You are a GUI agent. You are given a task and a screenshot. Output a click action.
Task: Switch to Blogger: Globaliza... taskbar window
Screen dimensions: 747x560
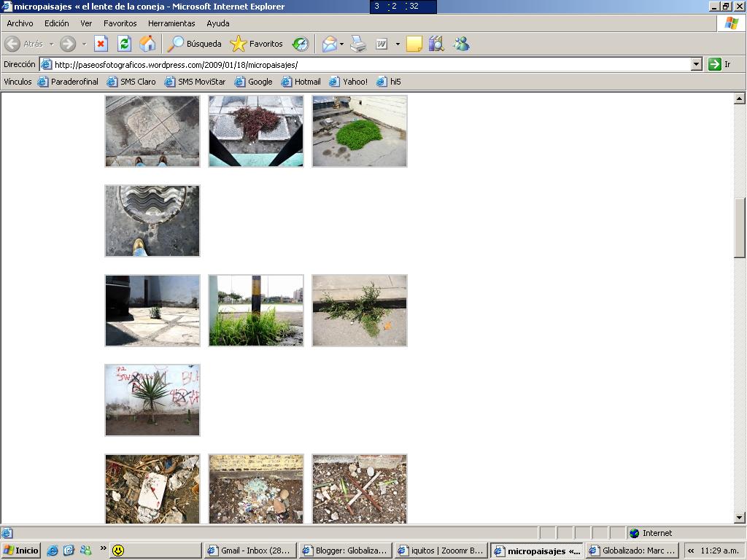click(x=345, y=551)
